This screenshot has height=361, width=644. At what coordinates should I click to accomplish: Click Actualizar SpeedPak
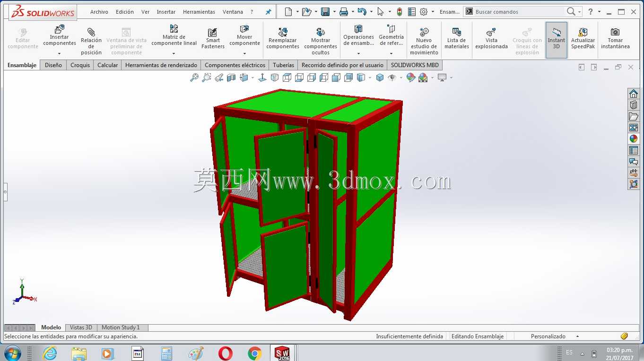tap(583, 39)
